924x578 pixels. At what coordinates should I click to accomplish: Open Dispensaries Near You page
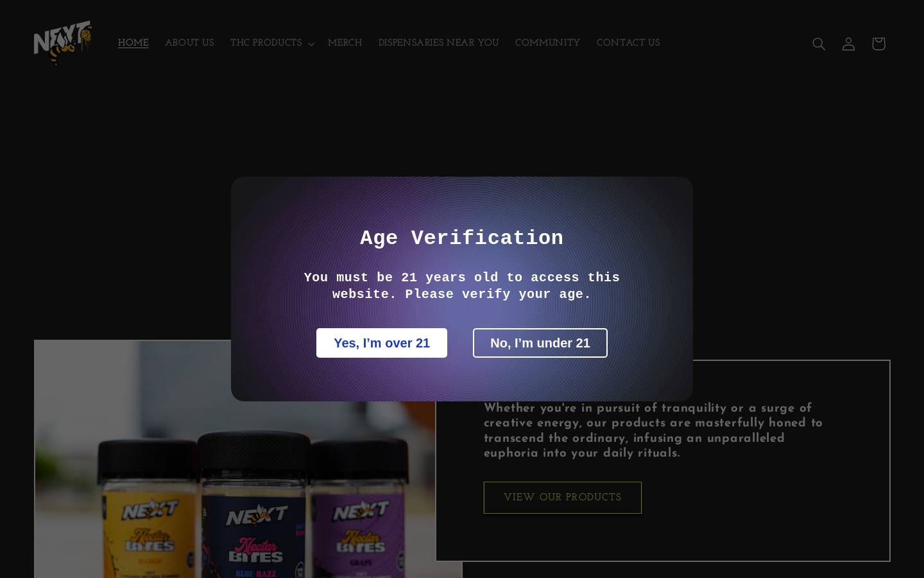[438, 43]
